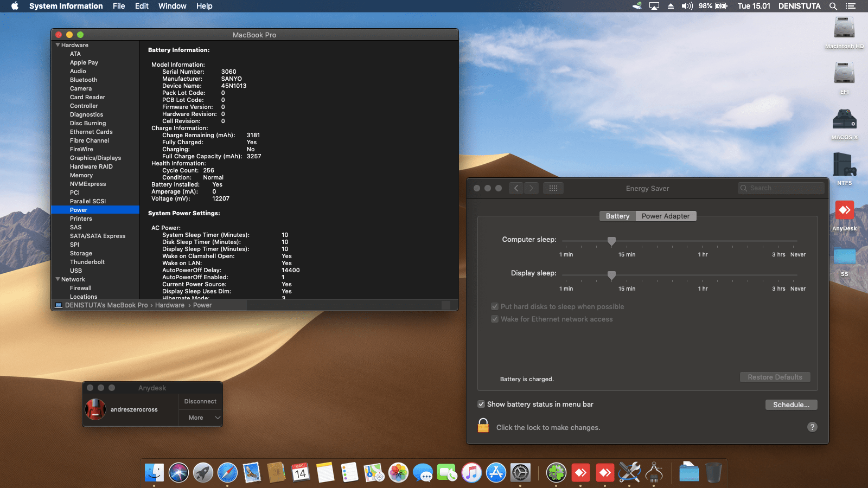Open the File menu

click(x=119, y=6)
